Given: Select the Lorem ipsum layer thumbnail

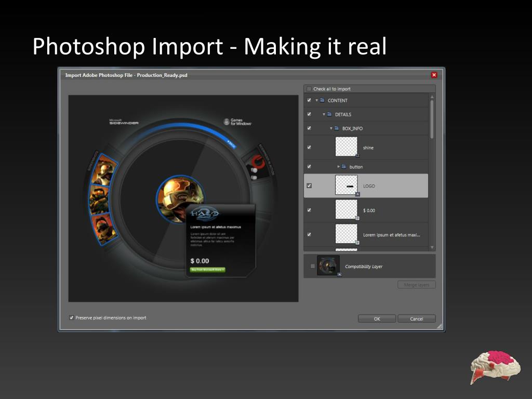Looking at the screenshot, I should 346,234.
